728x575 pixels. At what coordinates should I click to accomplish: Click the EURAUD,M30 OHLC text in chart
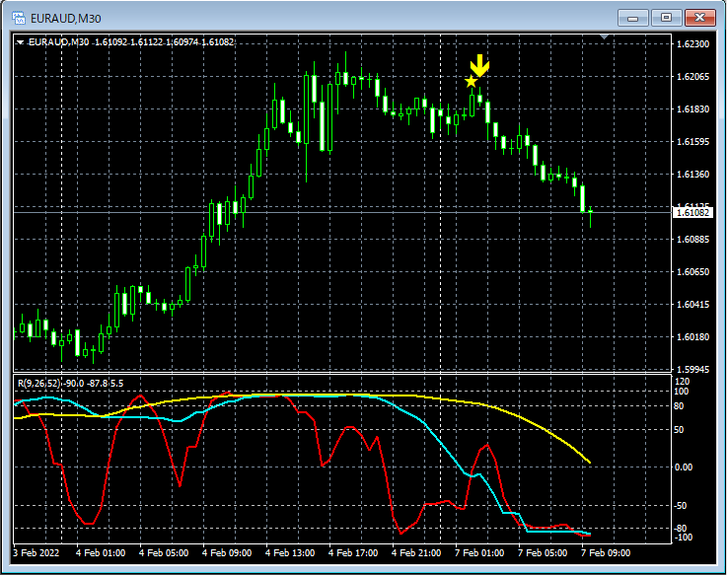point(131,42)
